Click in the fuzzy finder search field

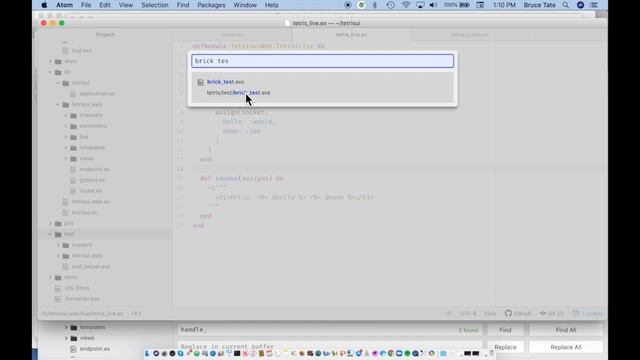pos(322,61)
